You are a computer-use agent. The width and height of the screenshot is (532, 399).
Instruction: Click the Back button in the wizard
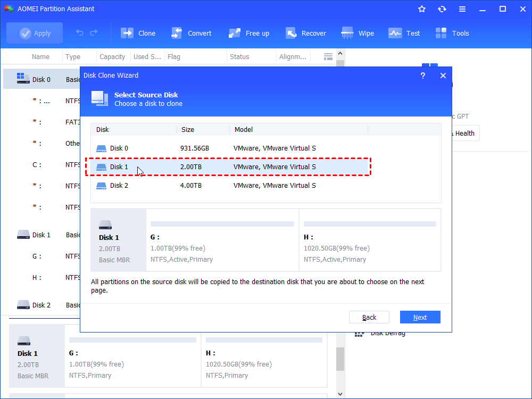tap(369, 317)
